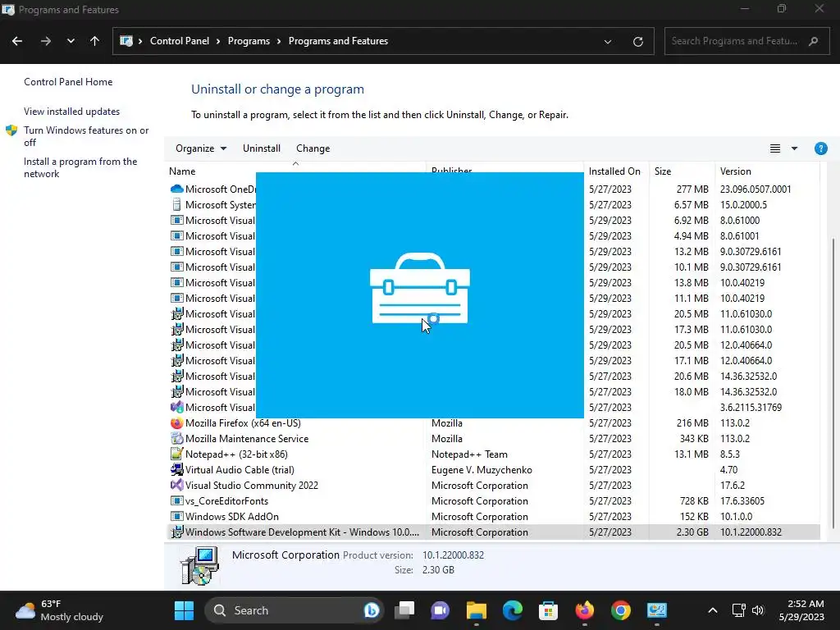
Task: Click the 2.30 GB size cell
Action: click(692, 532)
